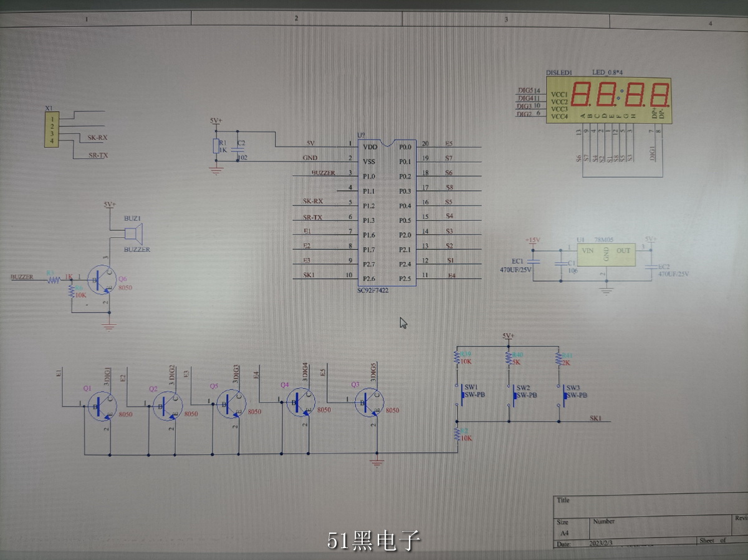The width and height of the screenshot is (748, 560).
Task: Click the +15V power label
Action: [534, 240]
